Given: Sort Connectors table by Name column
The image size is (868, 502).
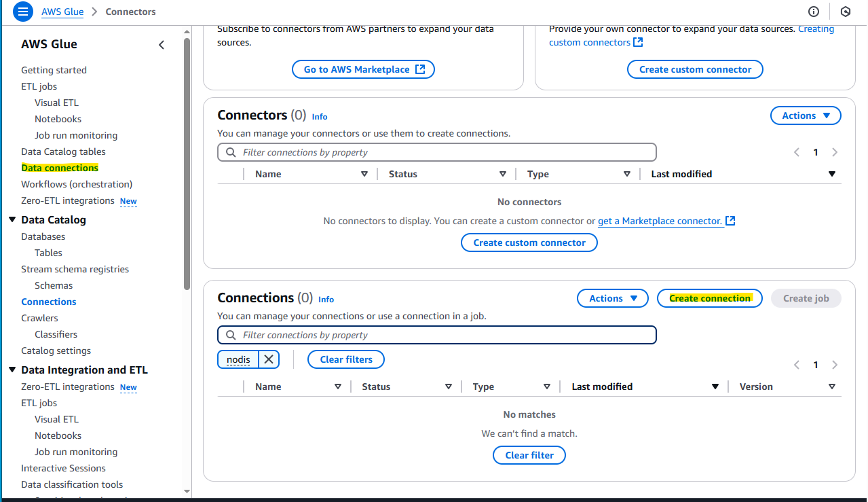Looking at the screenshot, I should point(364,174).
